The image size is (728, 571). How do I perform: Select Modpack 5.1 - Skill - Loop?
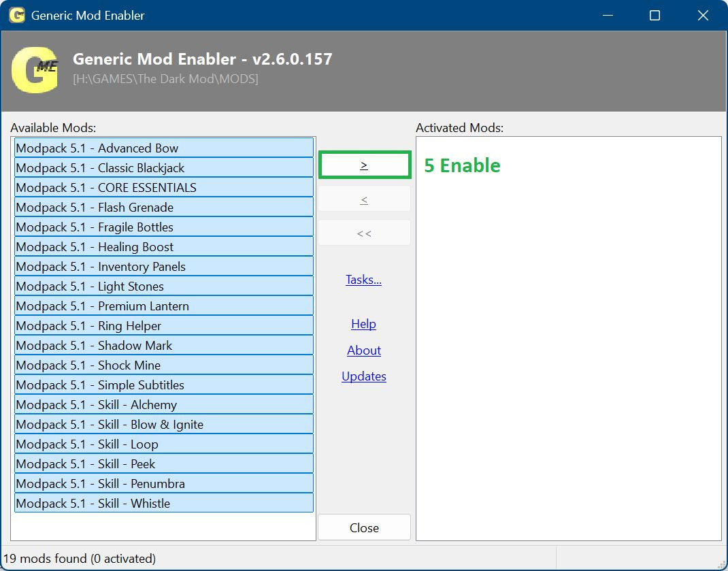[x=164, y=444]
